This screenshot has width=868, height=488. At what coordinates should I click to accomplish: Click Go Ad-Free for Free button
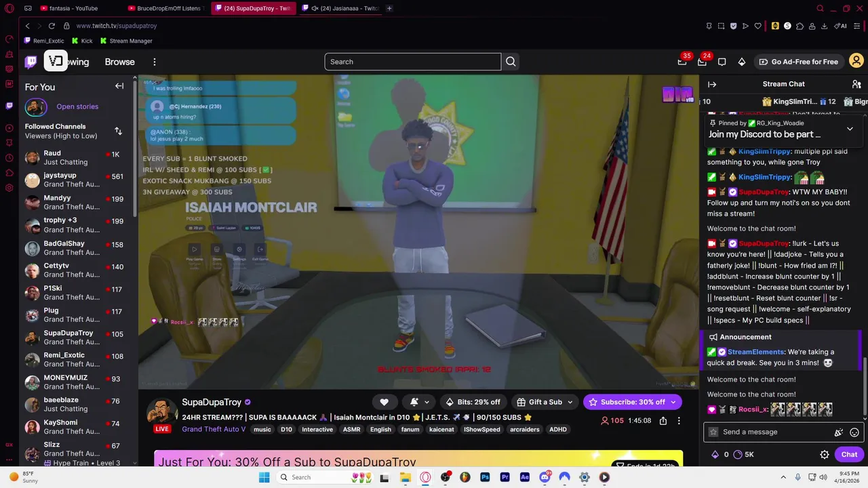799,62
